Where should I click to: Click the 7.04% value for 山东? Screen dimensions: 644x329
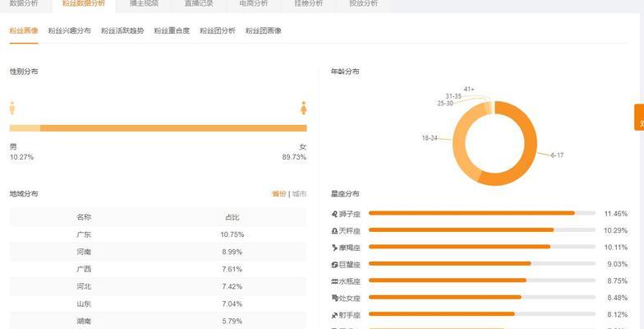(x=232, y=304)
